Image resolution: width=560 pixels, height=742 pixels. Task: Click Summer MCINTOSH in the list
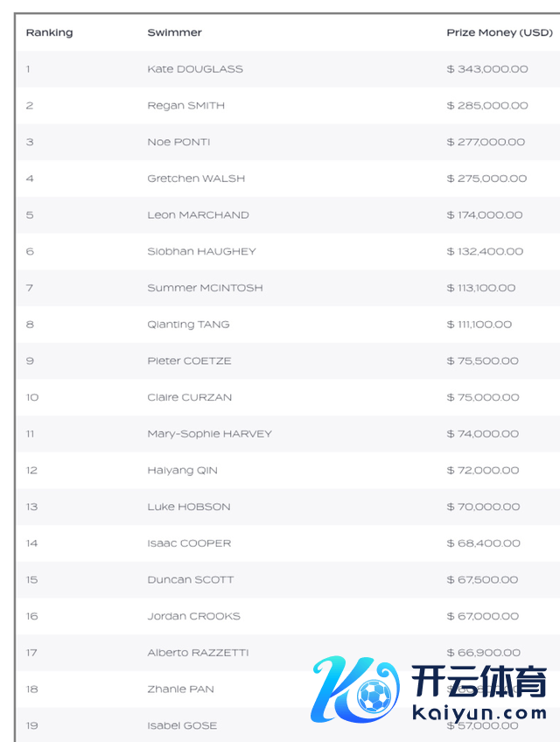(x=205, y=288)
